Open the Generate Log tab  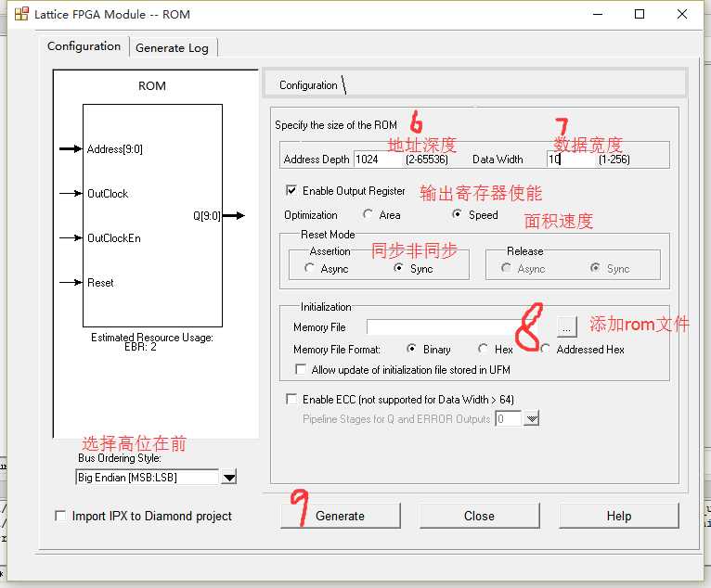click(x=173, y=47)
